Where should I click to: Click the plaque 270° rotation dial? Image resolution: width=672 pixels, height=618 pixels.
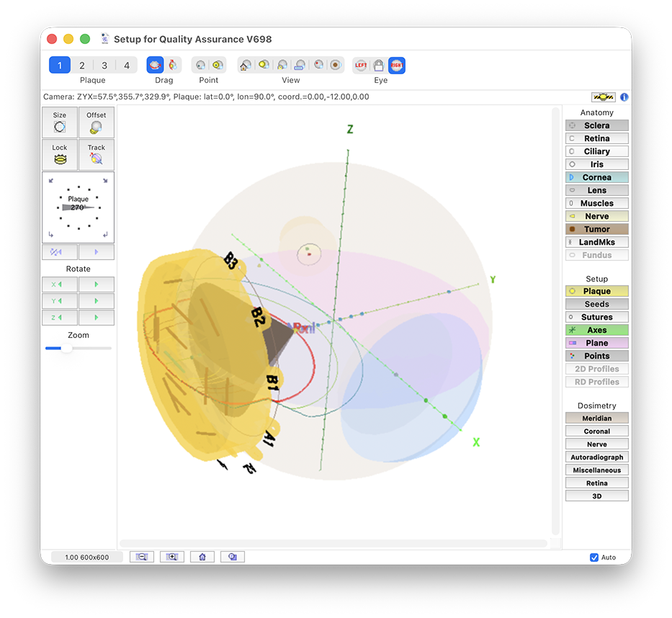78,207
